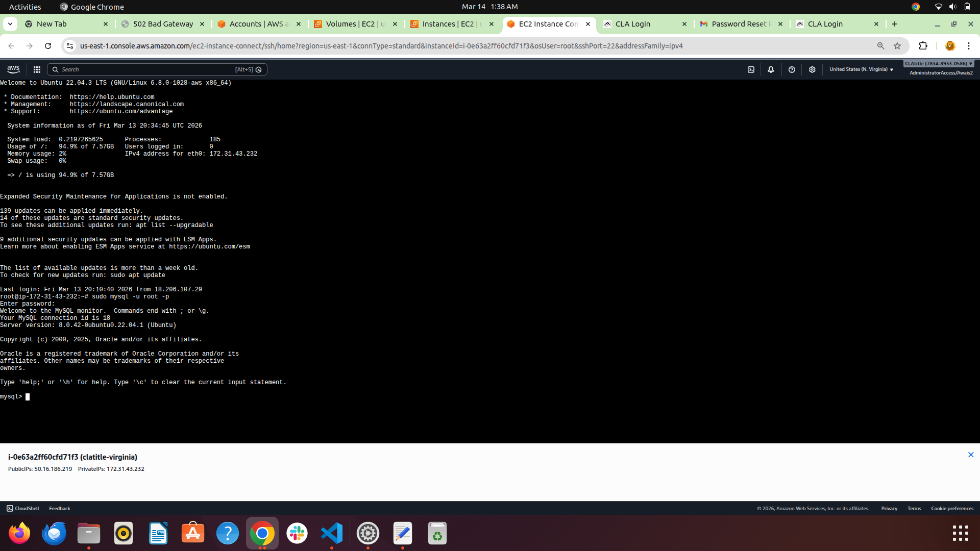The image size is (980, 551).
Task: Click the AWS logo home icon
Action: (13, 69)
